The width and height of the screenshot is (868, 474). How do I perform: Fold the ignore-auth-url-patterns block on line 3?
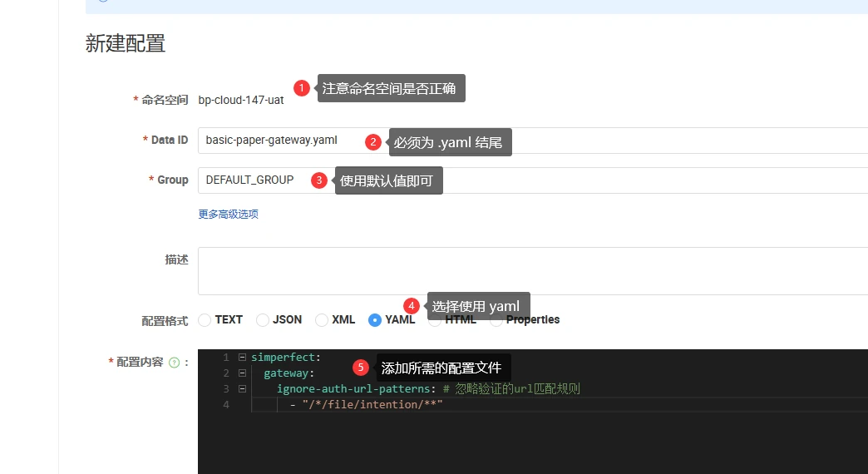click(x=242, y=388)
